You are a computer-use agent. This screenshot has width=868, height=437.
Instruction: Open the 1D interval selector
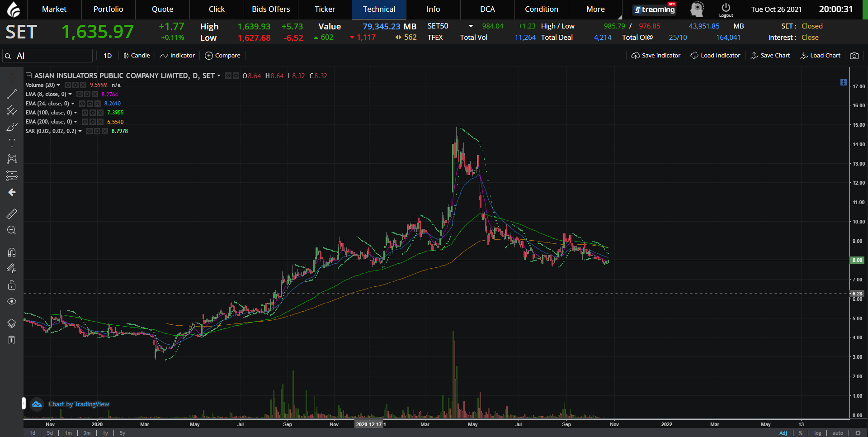108,56
